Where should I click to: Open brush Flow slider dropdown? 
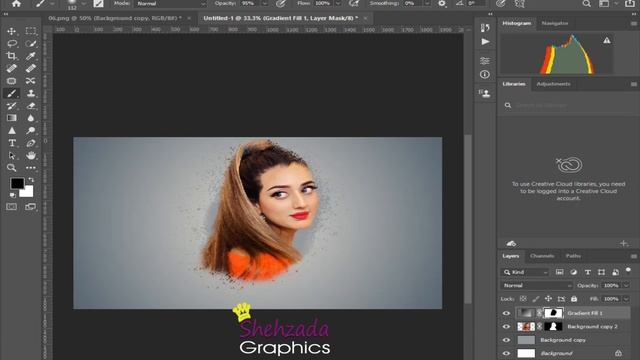(338, 4)
